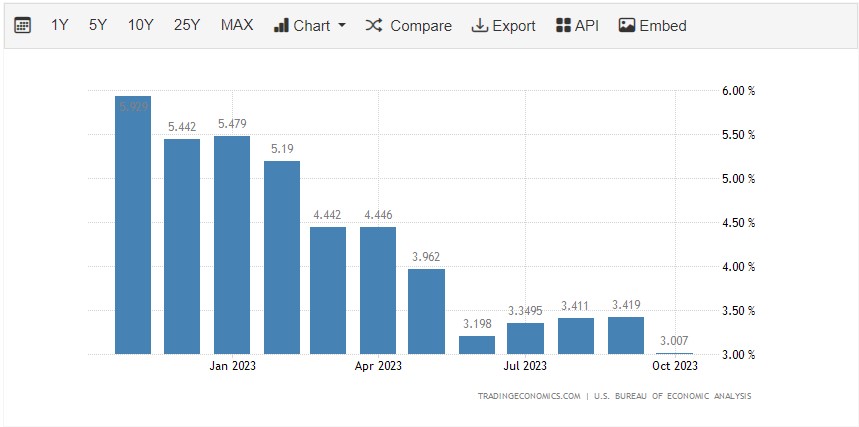
Task: Click the download Export icon
Action: [479, 25]
